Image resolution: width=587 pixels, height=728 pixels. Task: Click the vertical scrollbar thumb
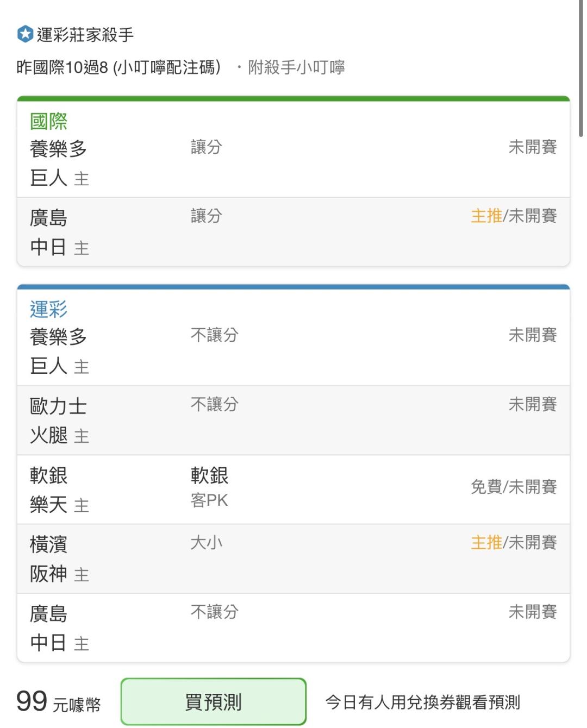(580, 68)
